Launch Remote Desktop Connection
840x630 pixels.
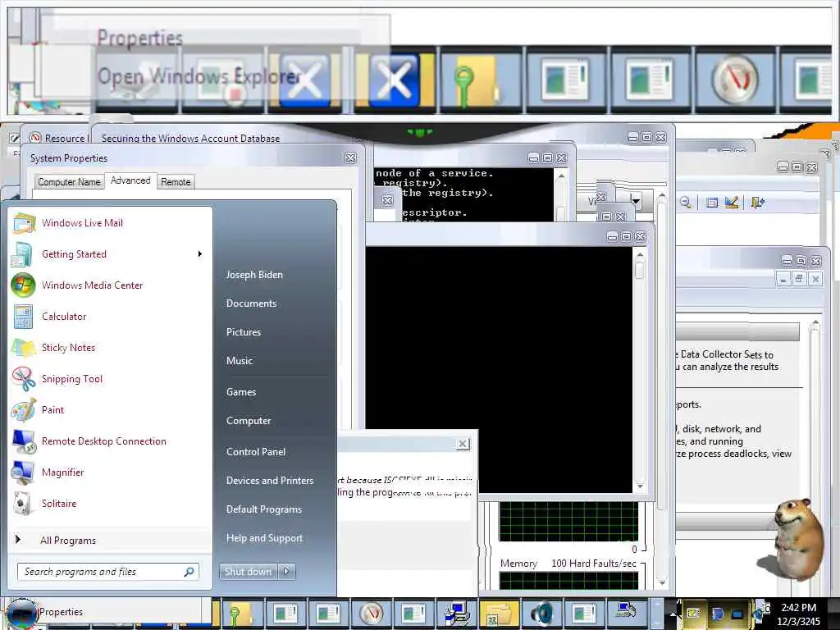click(110, 441)
